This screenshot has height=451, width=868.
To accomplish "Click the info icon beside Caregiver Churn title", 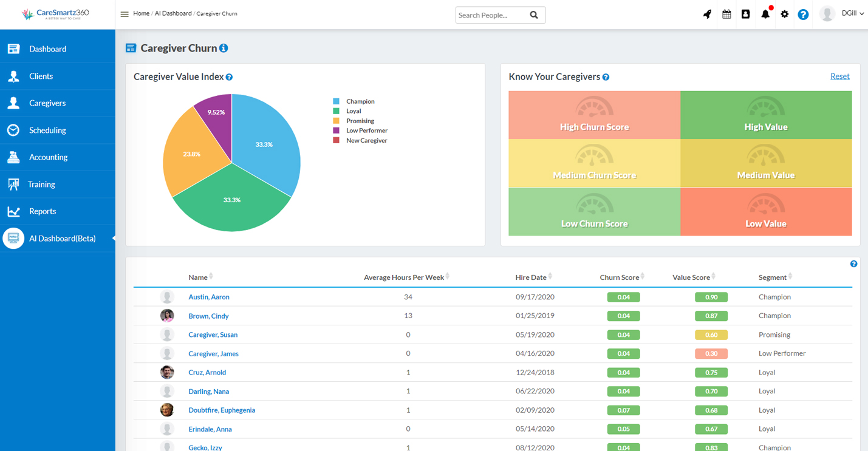I will pos(223,48).
